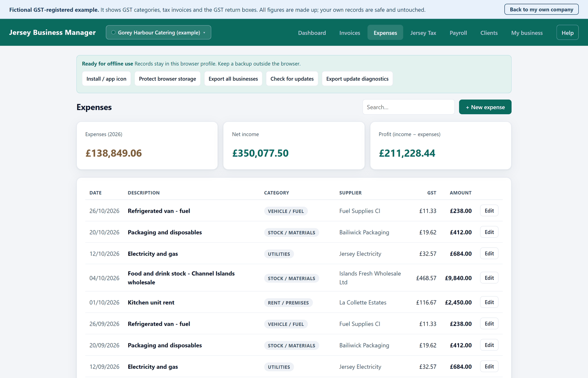The height and width of the screenshot is (378, 588).
Task: Click Protect browser storage
Action: 167,79
